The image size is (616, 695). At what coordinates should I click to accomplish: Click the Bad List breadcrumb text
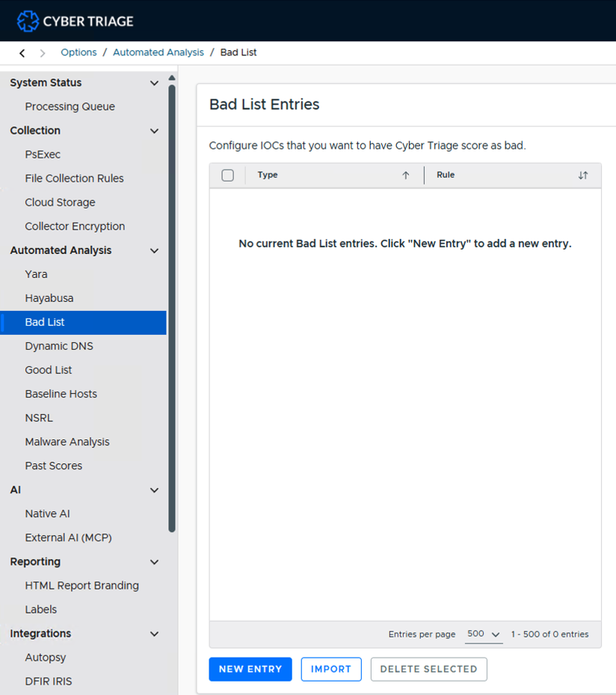point(238,52)
